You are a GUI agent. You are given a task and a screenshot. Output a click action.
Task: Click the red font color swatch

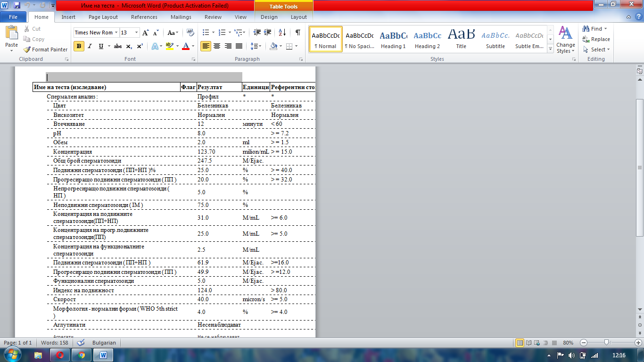tap(185, 46)
